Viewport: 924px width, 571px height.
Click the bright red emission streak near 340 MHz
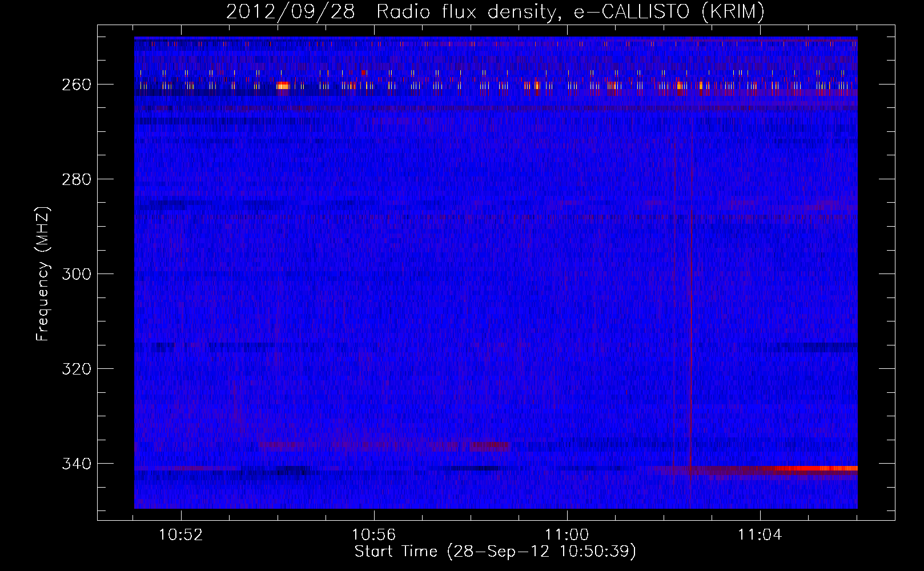pos(815,468)
